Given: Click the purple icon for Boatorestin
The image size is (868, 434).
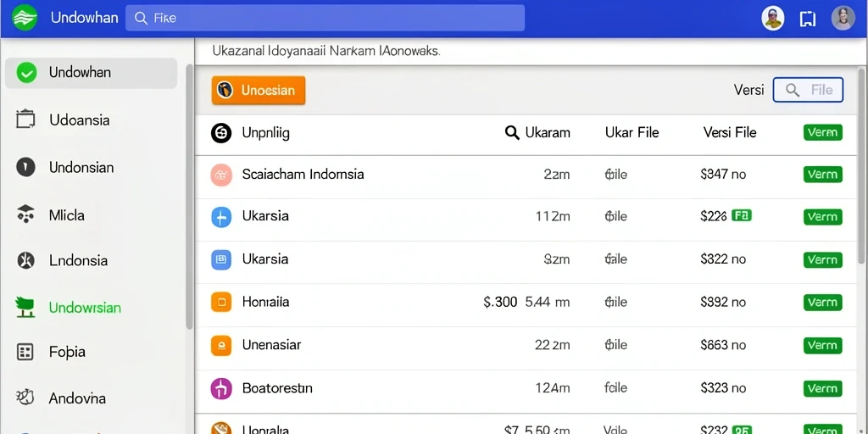Looking at the screenshot, I should pos(221,388).
